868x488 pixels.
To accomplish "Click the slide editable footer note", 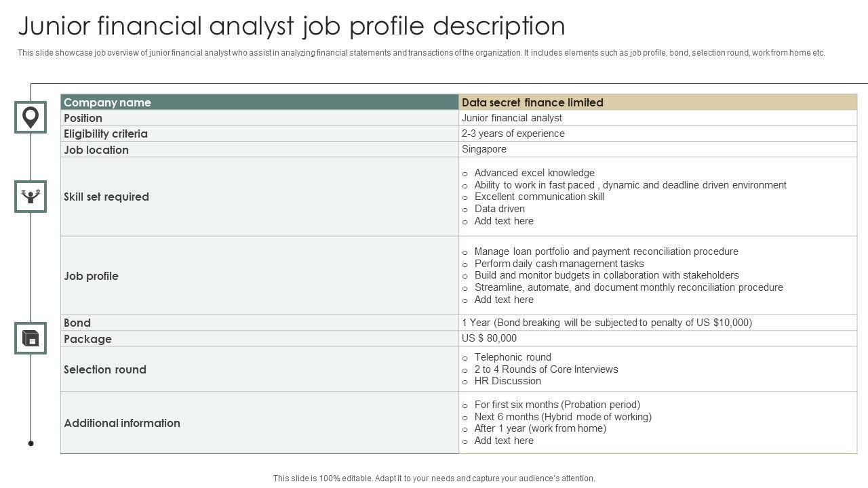I will [434, 478].
